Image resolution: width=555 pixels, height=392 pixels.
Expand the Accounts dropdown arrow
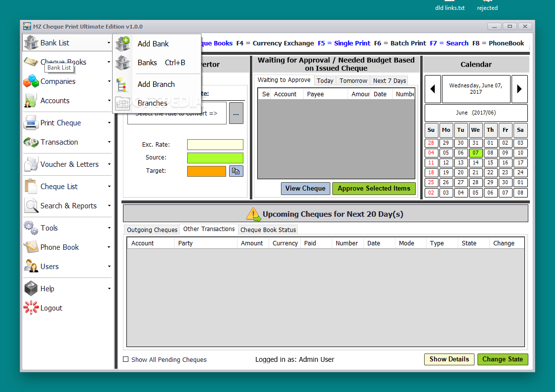[x=109, y=101]
